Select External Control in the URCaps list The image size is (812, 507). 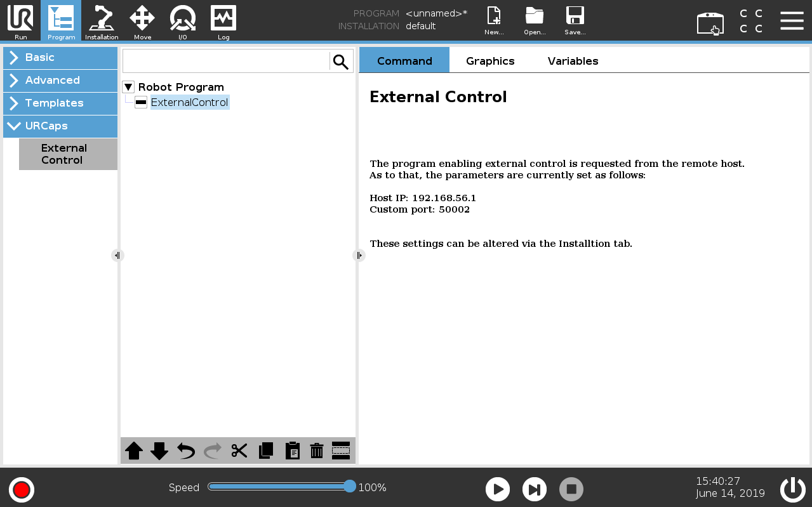point(67,154)
